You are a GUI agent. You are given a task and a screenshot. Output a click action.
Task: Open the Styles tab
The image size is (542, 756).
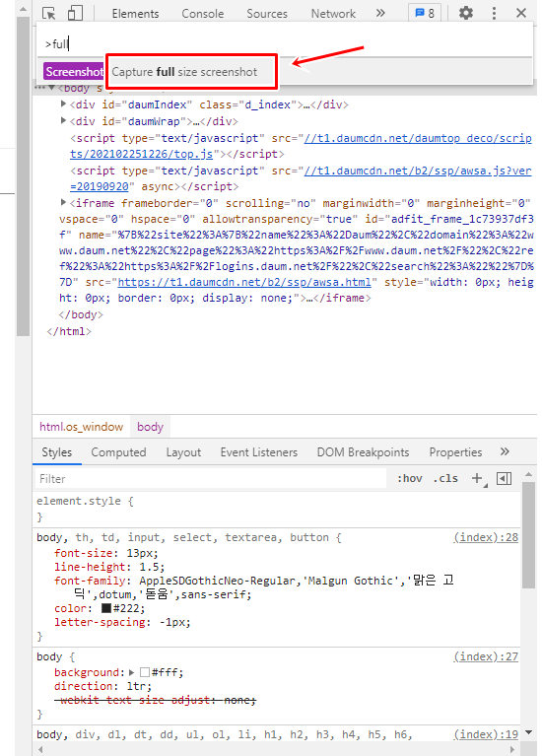[57, 452]
